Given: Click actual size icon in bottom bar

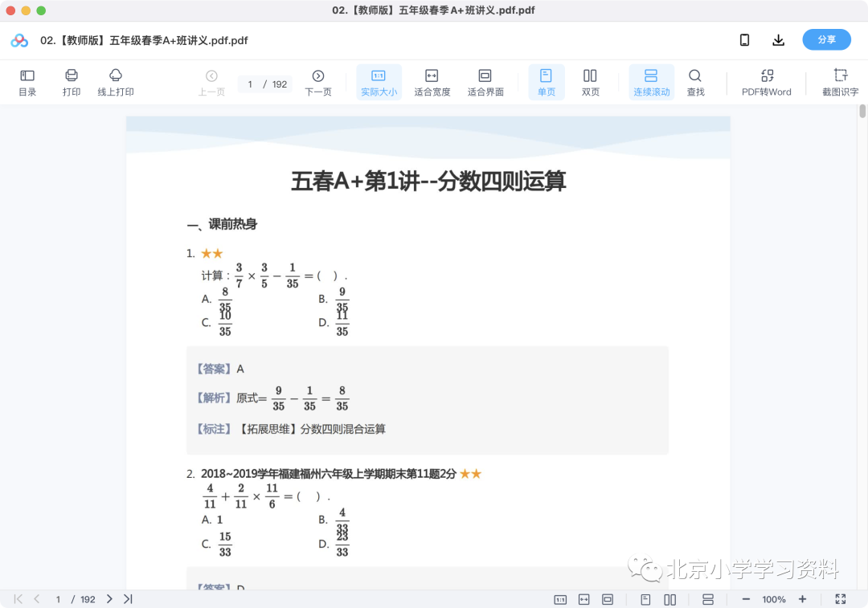Looking at the screenshot, I should [560, 600].
